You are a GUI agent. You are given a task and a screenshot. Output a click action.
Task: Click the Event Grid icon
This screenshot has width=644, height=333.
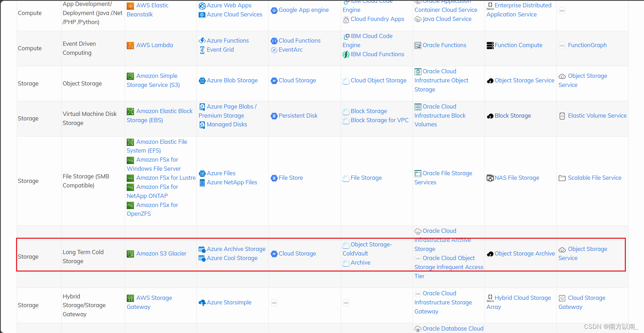click(202, 50)
